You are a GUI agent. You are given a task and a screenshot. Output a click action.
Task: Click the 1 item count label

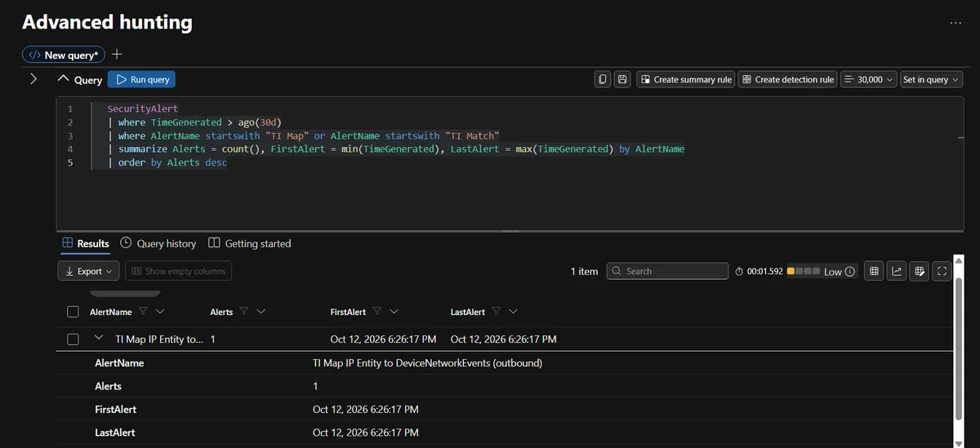coord(584,271)
